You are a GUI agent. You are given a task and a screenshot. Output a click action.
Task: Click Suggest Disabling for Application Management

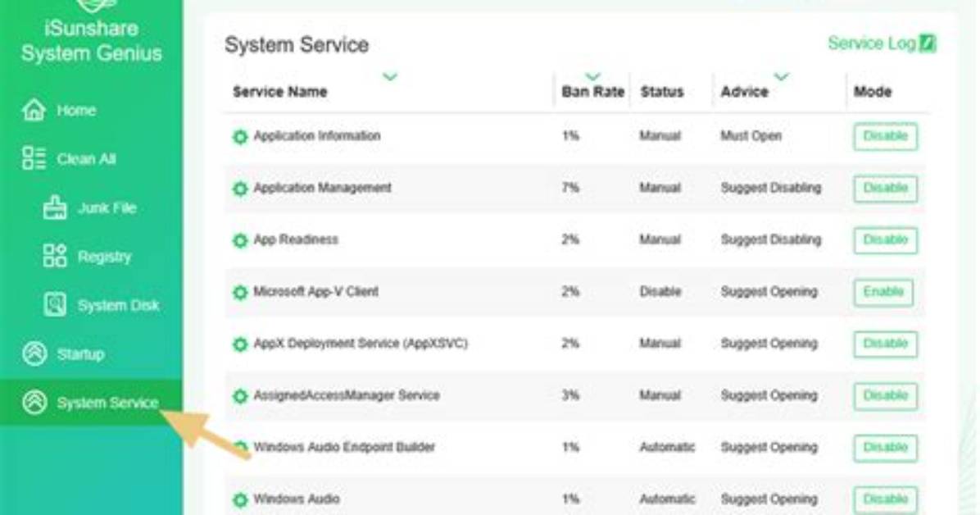770,188
